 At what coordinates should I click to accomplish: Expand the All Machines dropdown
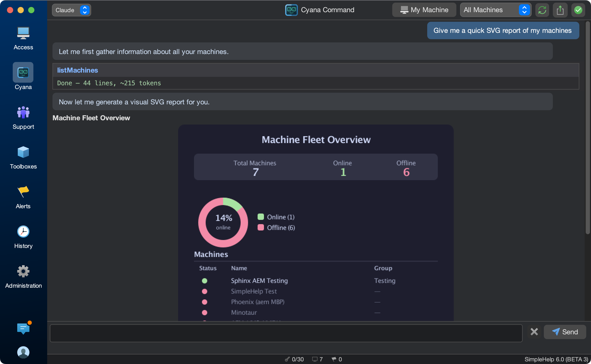(495, 10)
